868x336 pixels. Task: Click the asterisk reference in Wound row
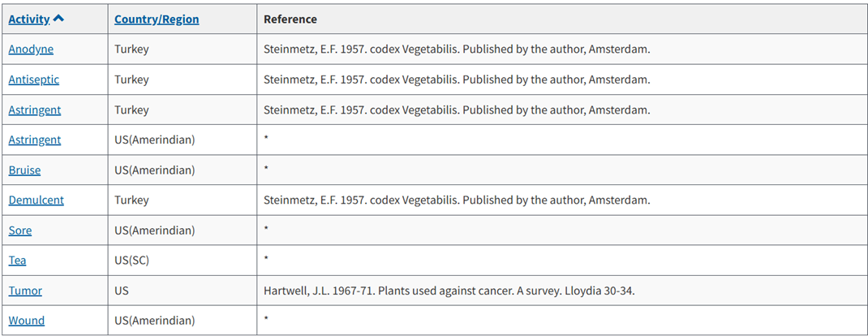[x=266, y=319]
